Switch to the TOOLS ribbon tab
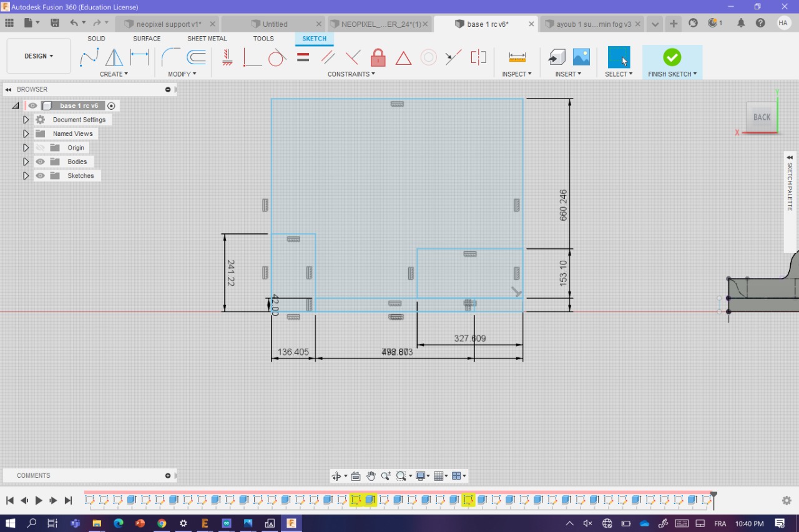Image resolution: width=799 pixels, height=532 pixels. point(263,39)
